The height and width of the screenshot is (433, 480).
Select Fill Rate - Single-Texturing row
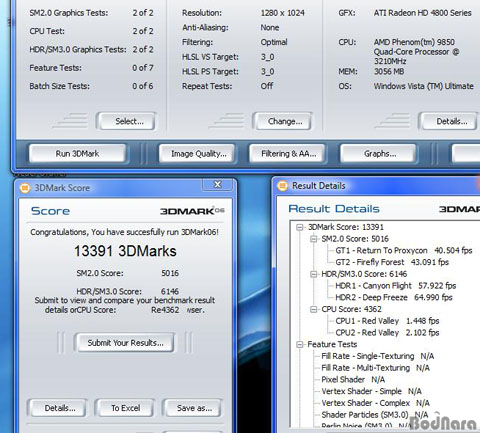coord(378,356)
